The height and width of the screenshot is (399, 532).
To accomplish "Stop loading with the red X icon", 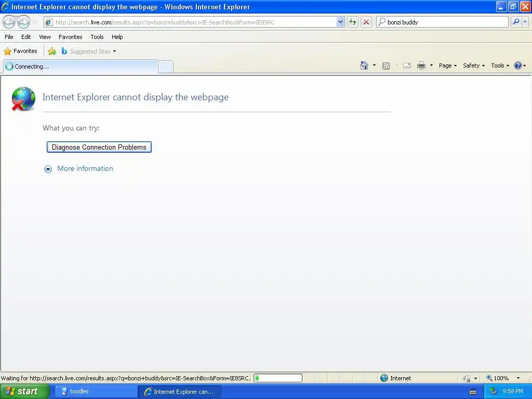I will 366,22.
